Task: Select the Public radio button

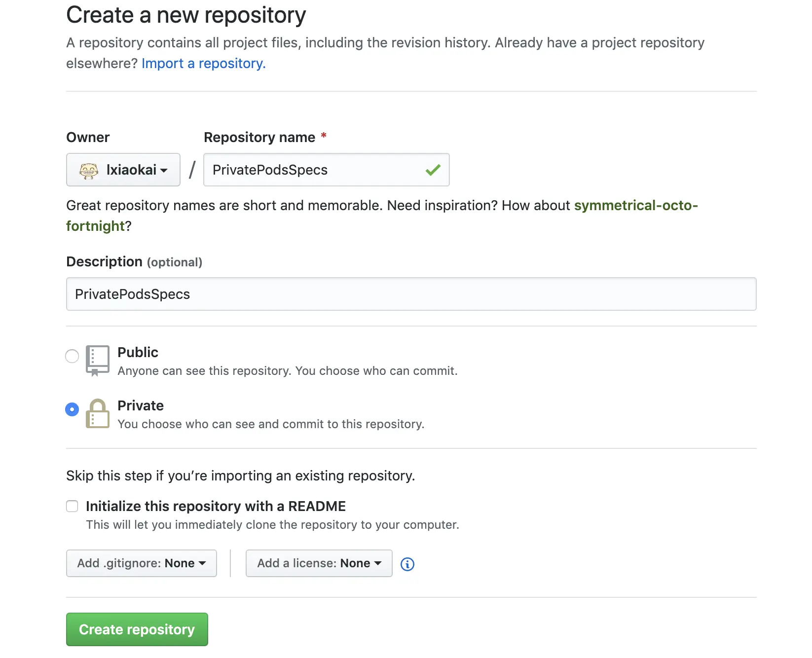Action: (x=72, y=356)
